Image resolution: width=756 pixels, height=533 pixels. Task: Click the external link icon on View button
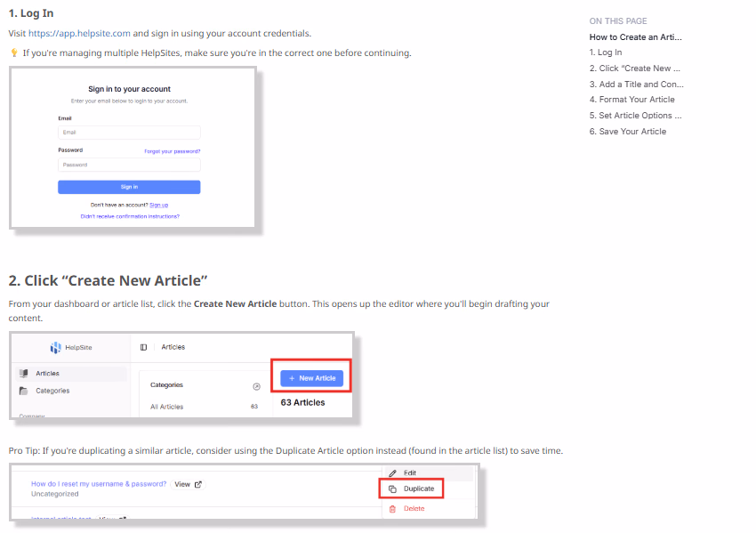[x=198, y=484]
